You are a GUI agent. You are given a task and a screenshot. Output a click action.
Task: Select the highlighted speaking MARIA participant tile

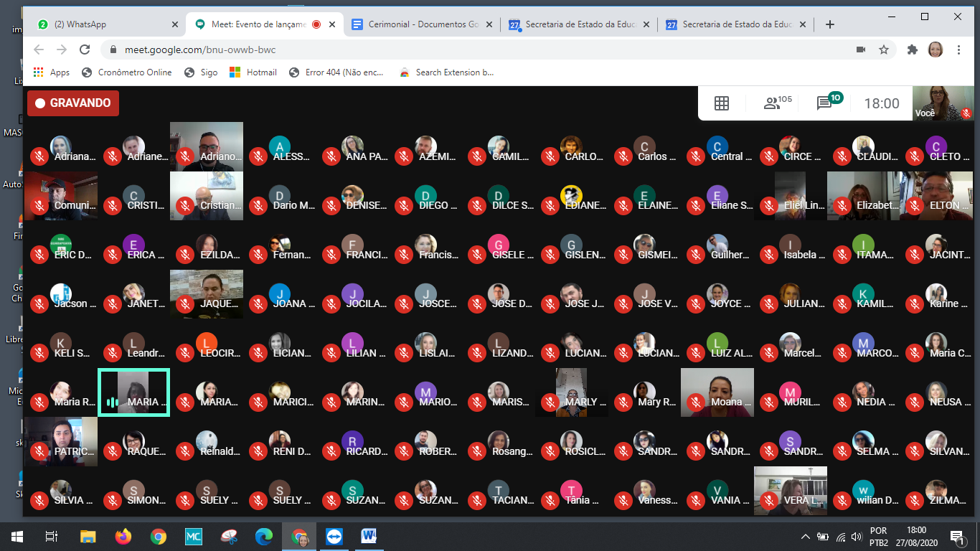[134, 392]
